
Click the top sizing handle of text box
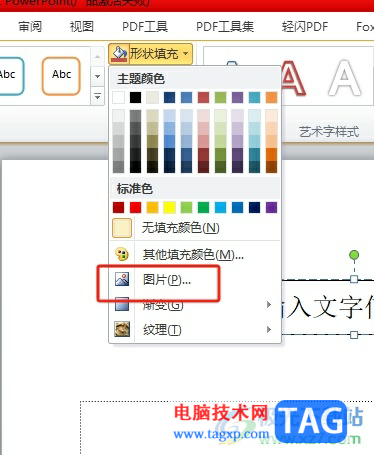coord(354,279)
